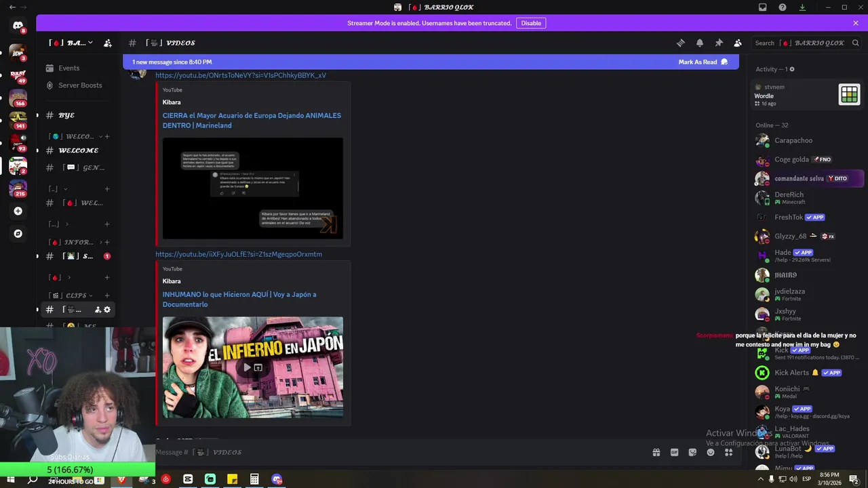Open the GIF picker

point(675,452)
